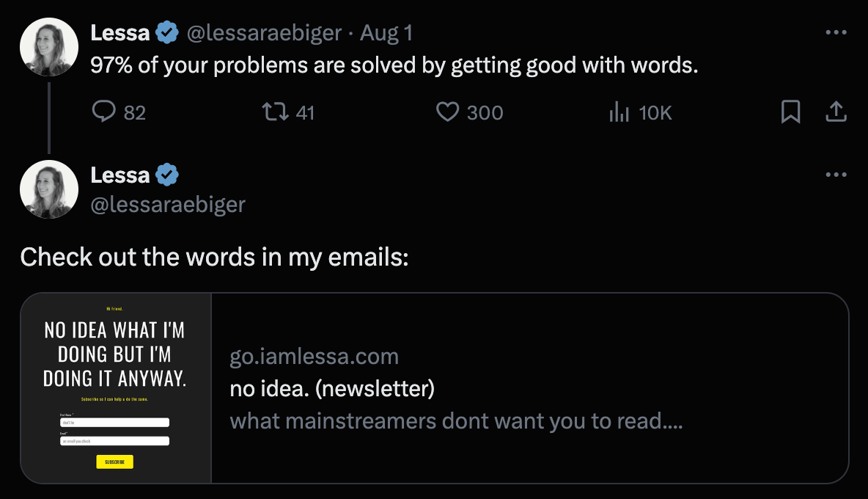Open the Aug 1 timestamp link
Screen dimensions: 868x499
point(386,33)
